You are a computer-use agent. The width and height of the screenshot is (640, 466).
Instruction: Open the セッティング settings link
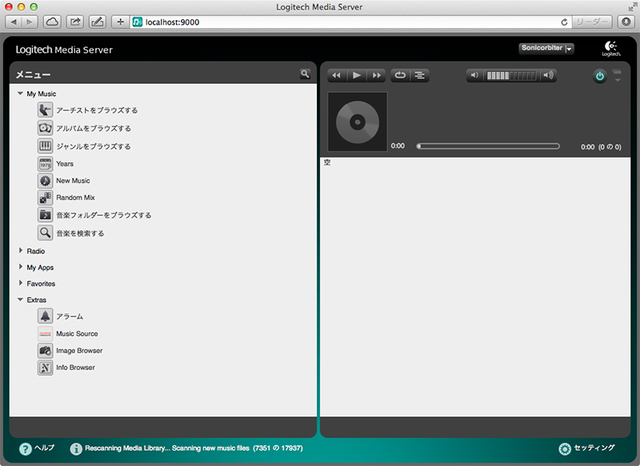[x=594, y=448]
